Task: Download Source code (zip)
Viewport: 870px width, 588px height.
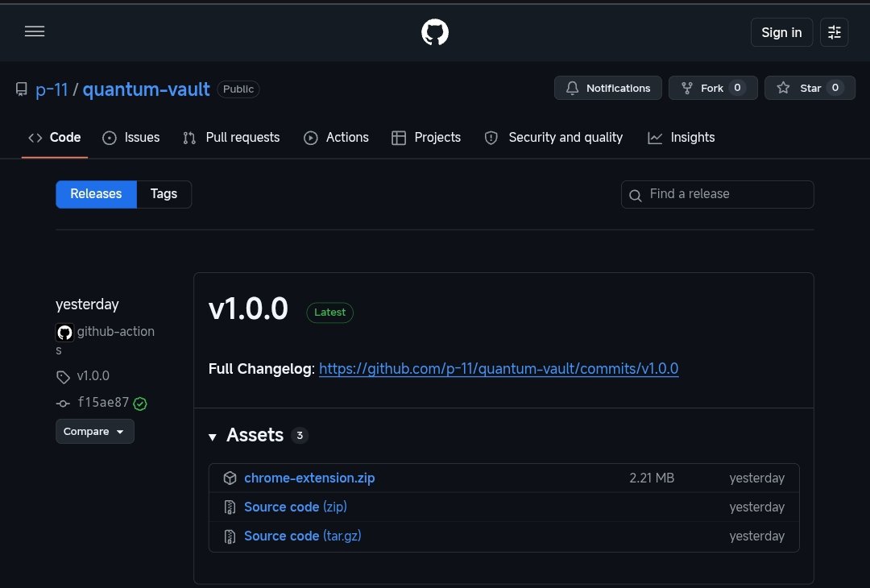Action: pyautogui.click(x=295, y=507)
